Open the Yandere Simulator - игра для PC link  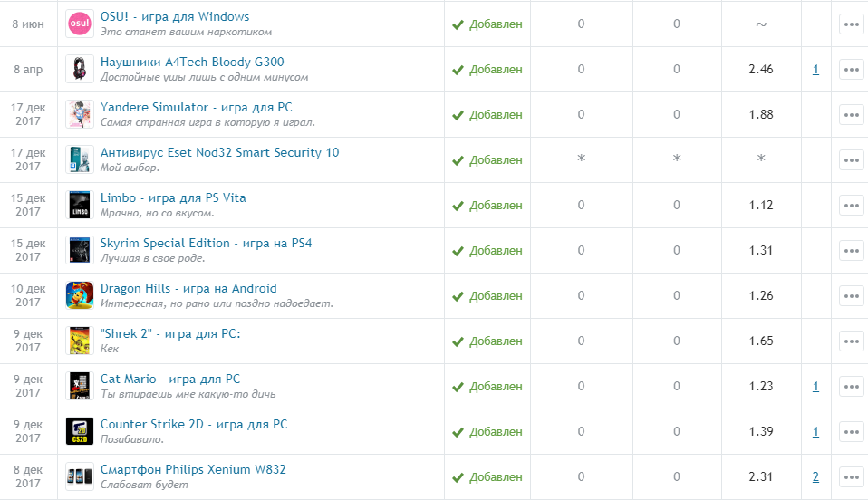click(x=196, y=108)
